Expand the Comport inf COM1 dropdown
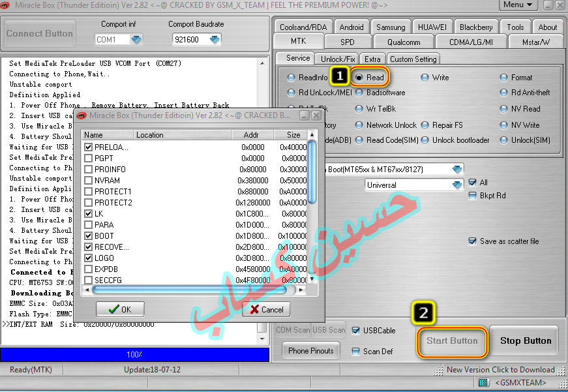 136,40
